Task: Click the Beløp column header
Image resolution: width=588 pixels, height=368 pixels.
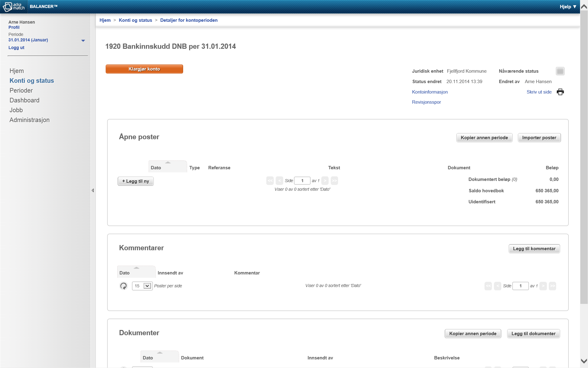Action: [552, 168]
